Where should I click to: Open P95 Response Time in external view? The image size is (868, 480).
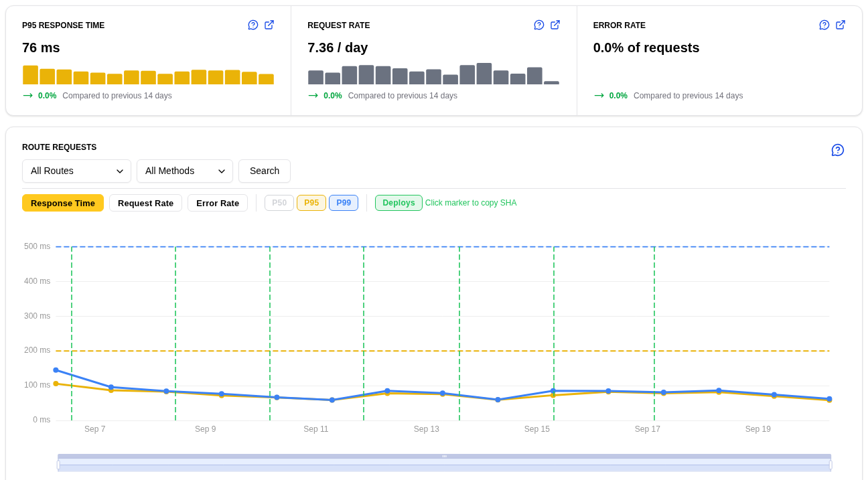pos(269,25)
